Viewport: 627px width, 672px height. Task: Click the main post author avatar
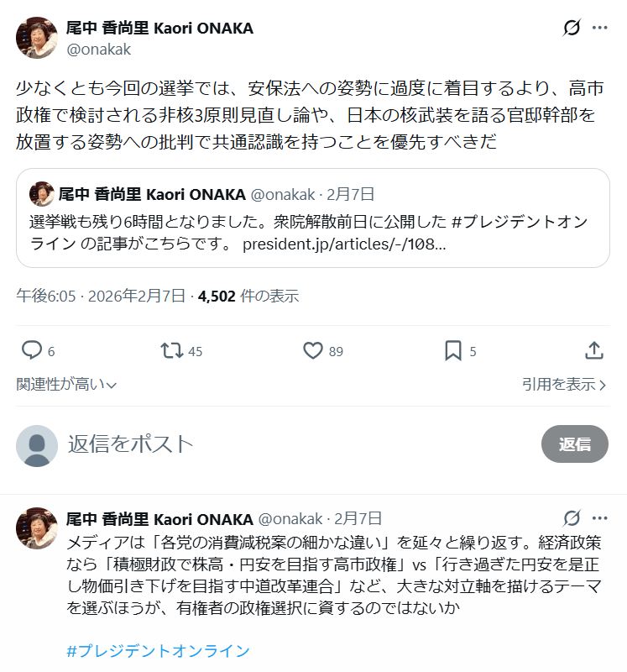[37, 38]
